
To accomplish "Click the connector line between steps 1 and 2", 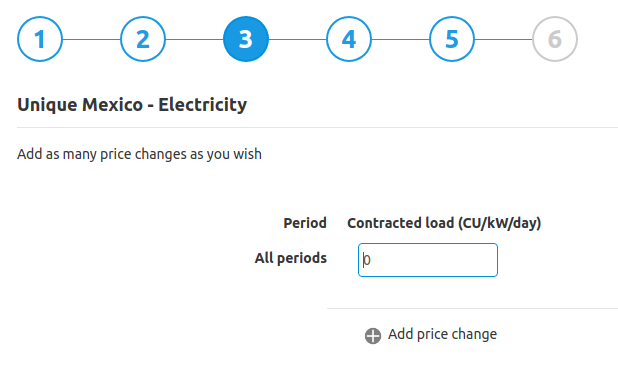I will point(91,39).
